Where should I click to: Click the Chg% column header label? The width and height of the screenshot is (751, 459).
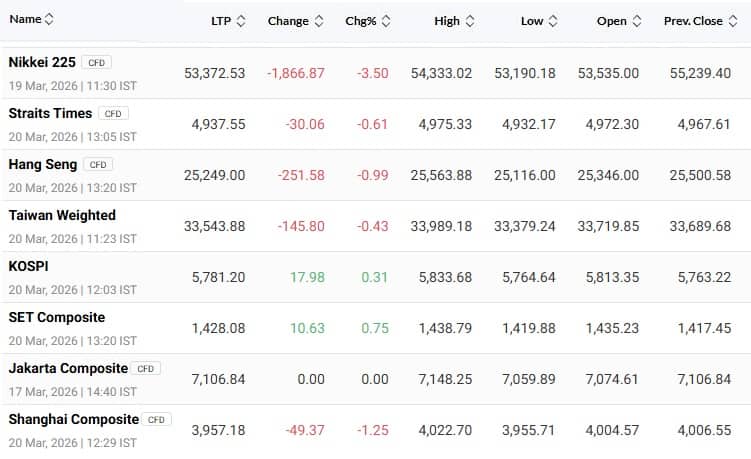click(361, 21)
